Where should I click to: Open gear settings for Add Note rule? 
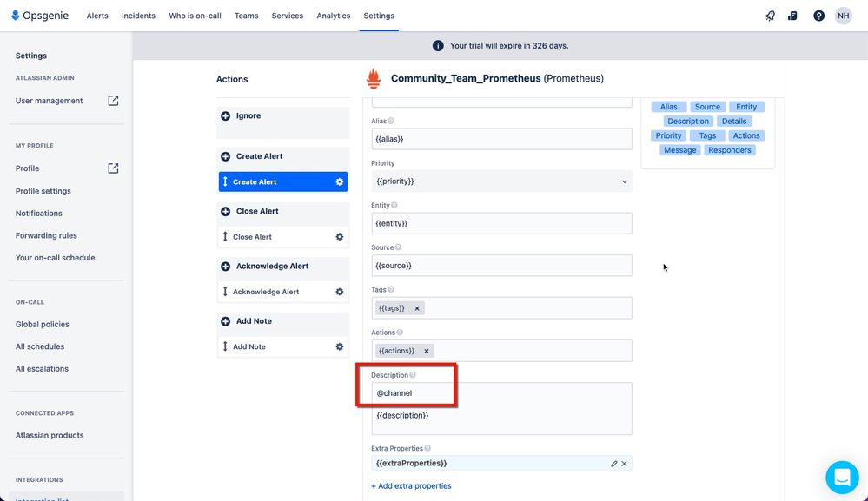point(340,346)
